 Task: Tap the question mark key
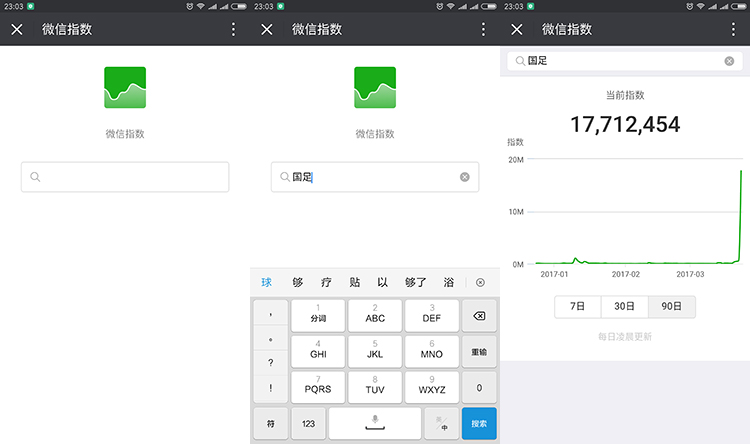pyautogui.click(x=271, y=363)
